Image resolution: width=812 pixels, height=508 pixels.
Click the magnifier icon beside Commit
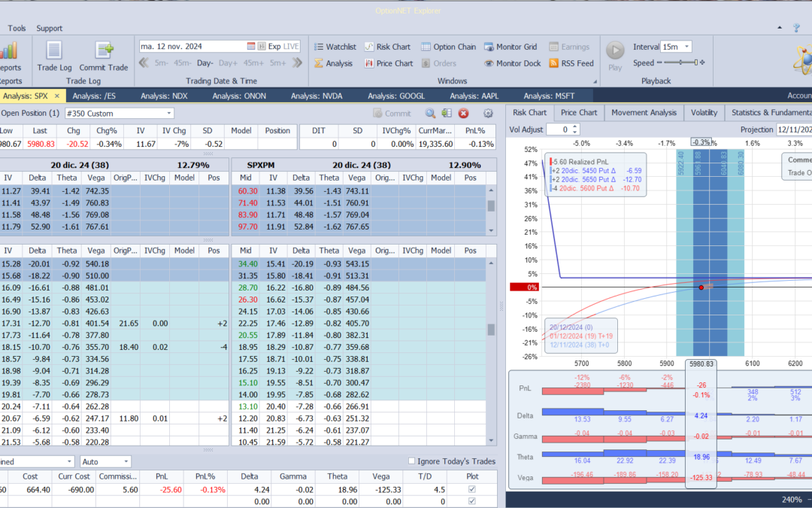[x=430, y=113]
